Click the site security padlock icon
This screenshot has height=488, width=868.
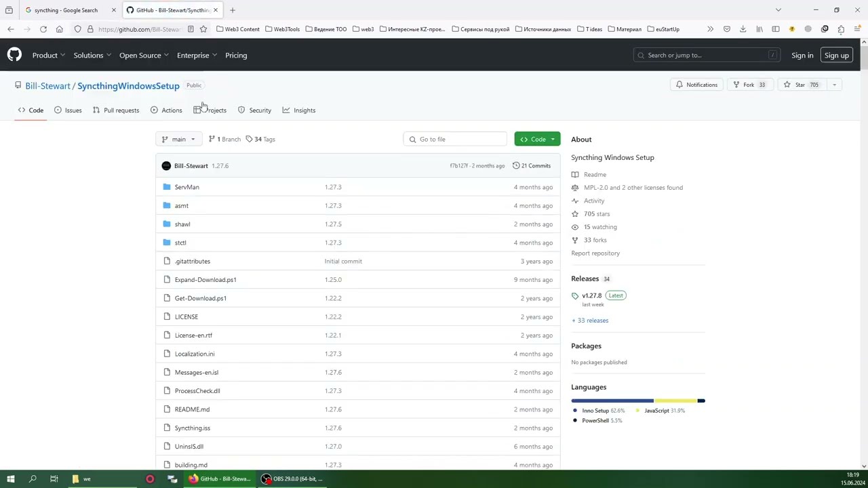tap(90, 29)
